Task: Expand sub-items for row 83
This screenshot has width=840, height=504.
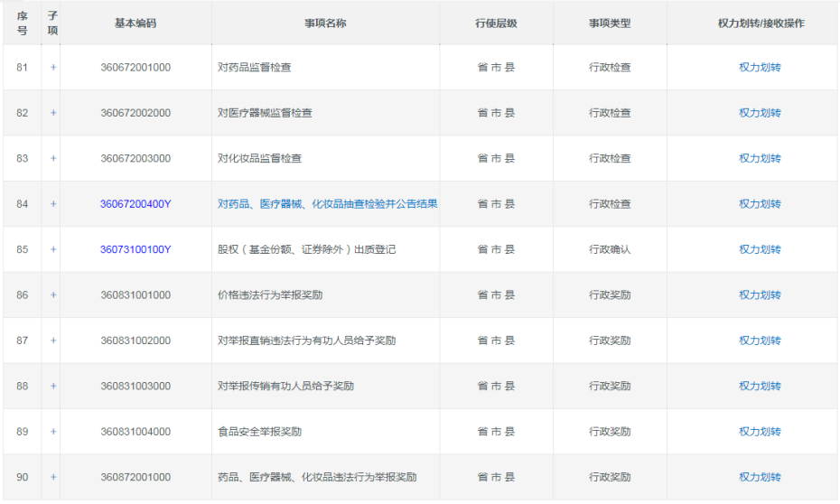Action: (53, 159)
